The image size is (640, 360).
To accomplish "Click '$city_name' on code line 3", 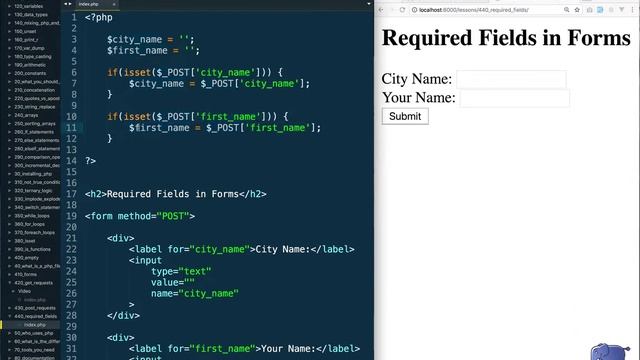I will [134, 40].
